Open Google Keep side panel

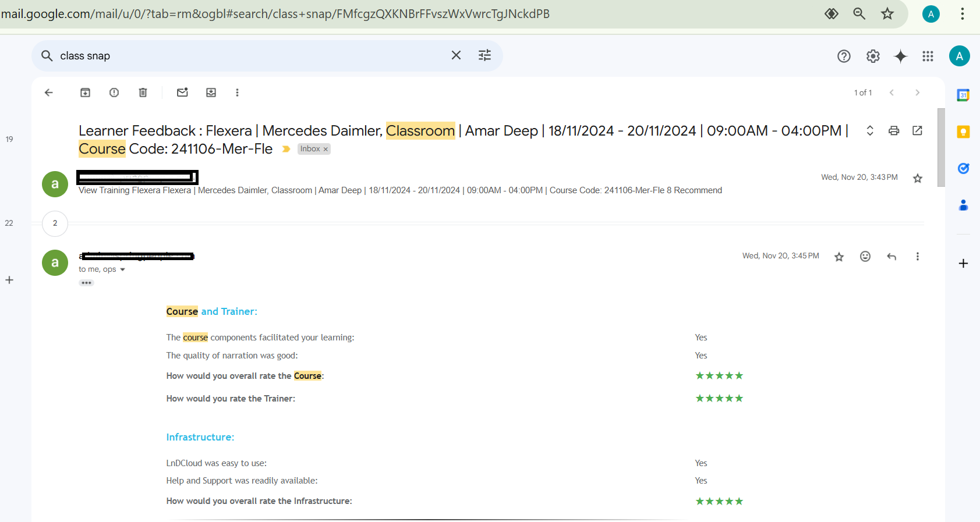tap(963, 132)
